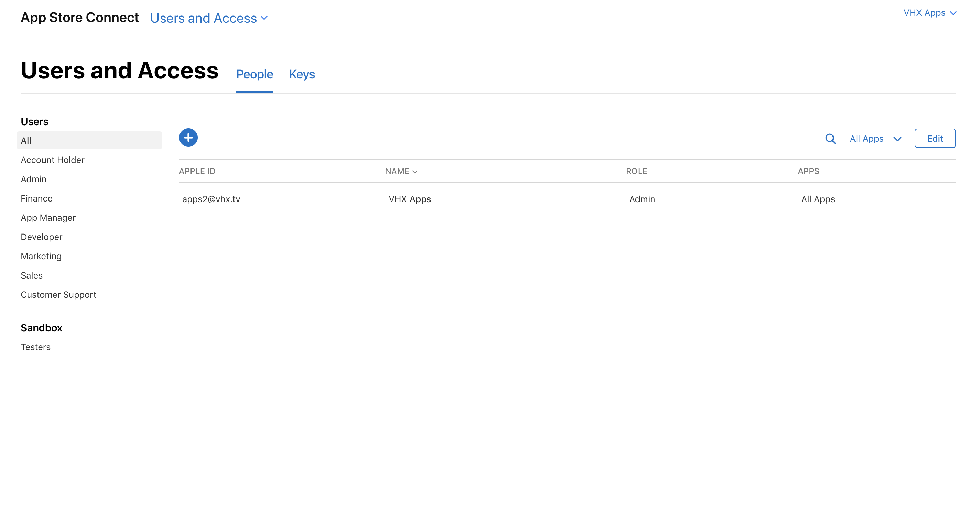
Task: Open the Users and Access header dropdown
Action: pyautogui.click(x=209, y=18)
